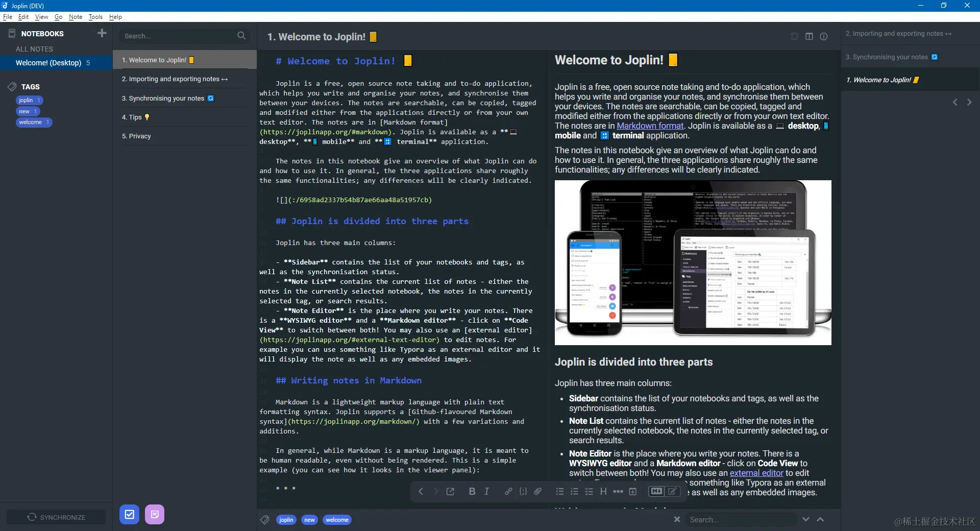The image size is (980, 531).
Task: Insert a bulleted list
Action: (560, 491)
